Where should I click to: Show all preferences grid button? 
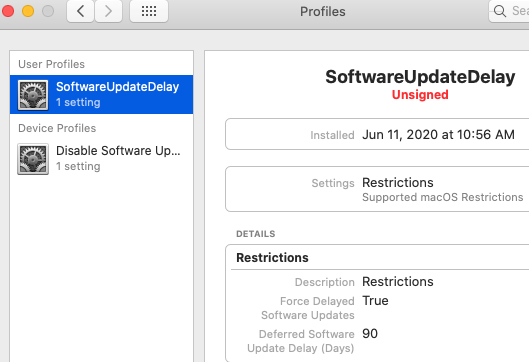[149, 11]
